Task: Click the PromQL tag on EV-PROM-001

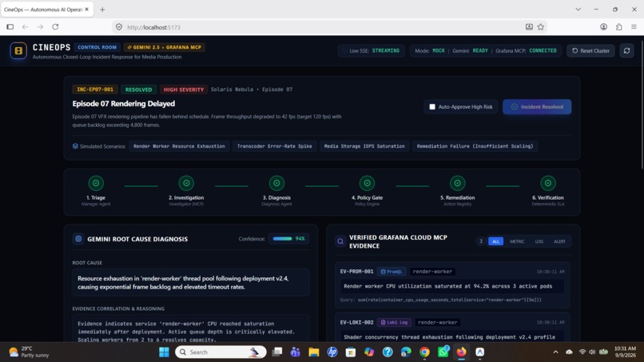Action: point(392,272)
